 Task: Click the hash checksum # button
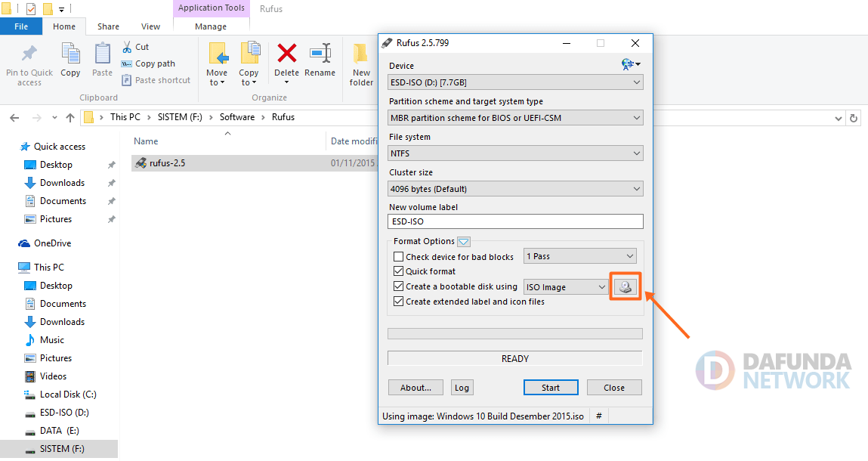[x=598, y=416]
